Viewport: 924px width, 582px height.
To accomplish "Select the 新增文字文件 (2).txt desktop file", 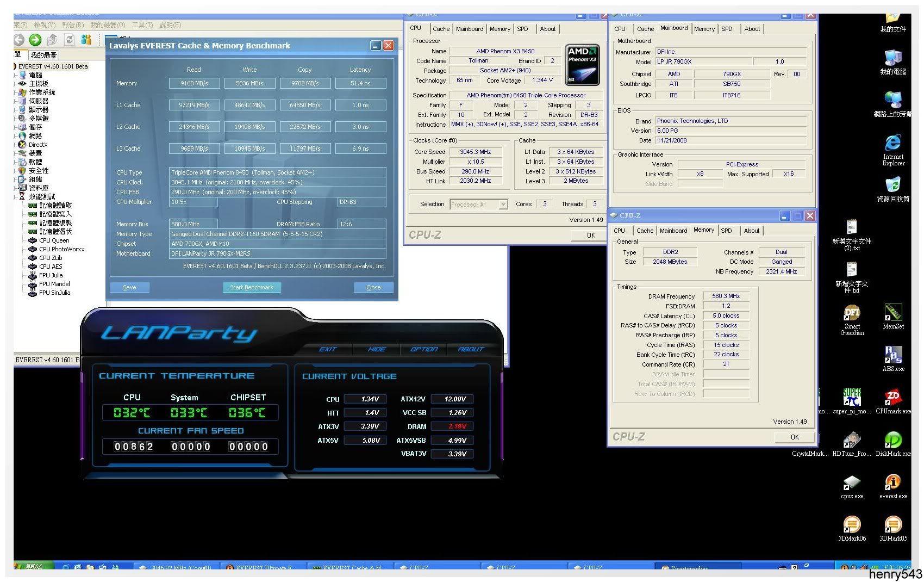I will (x=852, y=235).
